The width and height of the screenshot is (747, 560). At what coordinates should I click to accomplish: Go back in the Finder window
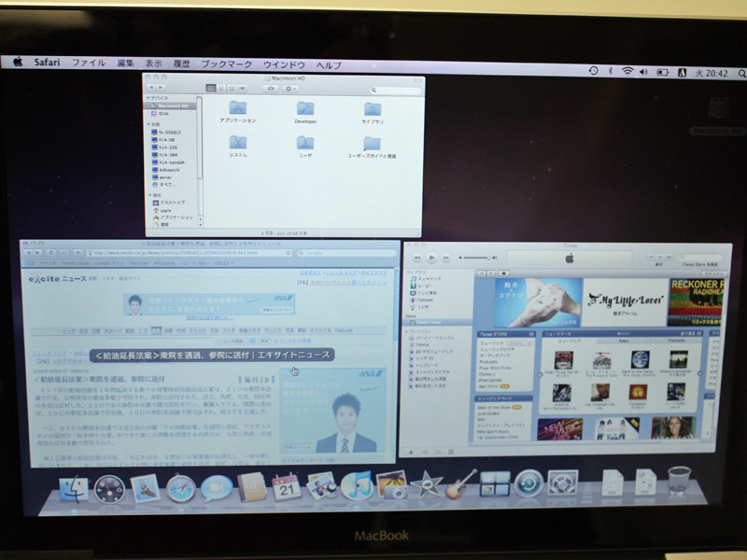pos(151,87)
